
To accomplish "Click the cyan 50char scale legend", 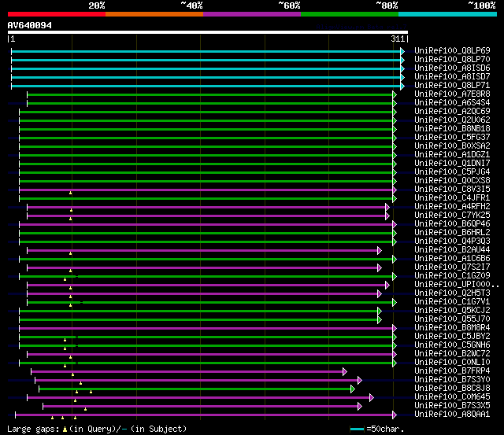I will pos(357,429).
